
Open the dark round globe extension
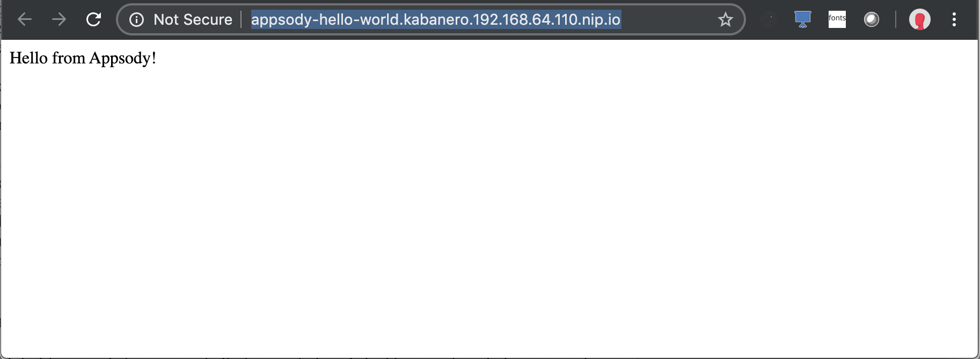click(x=769, y=20)
